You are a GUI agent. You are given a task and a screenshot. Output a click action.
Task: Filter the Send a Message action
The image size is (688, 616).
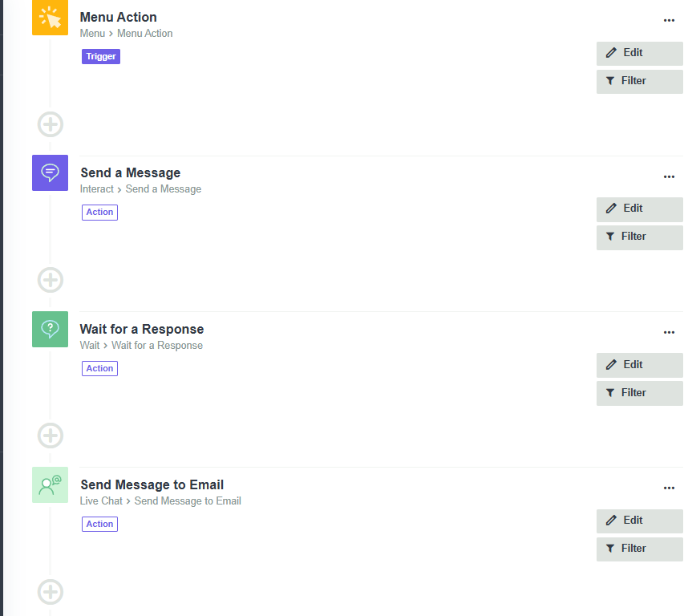(x=639, y=237)
